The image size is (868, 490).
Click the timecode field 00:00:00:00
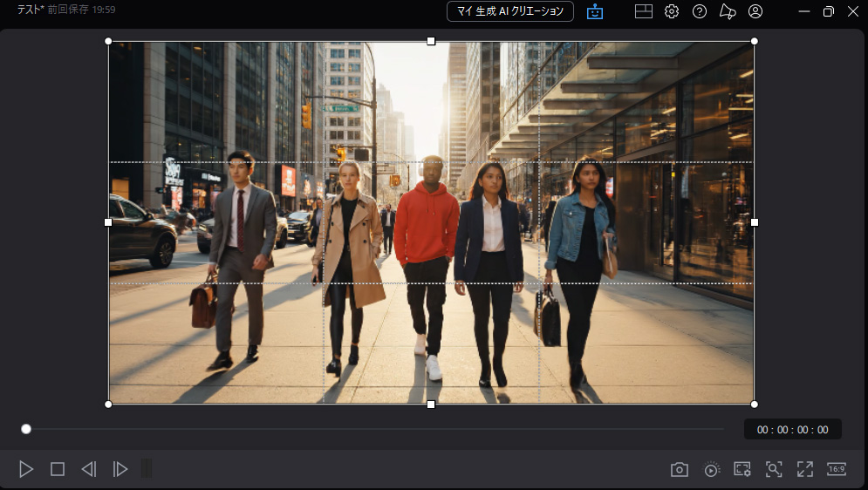[792, 430]
